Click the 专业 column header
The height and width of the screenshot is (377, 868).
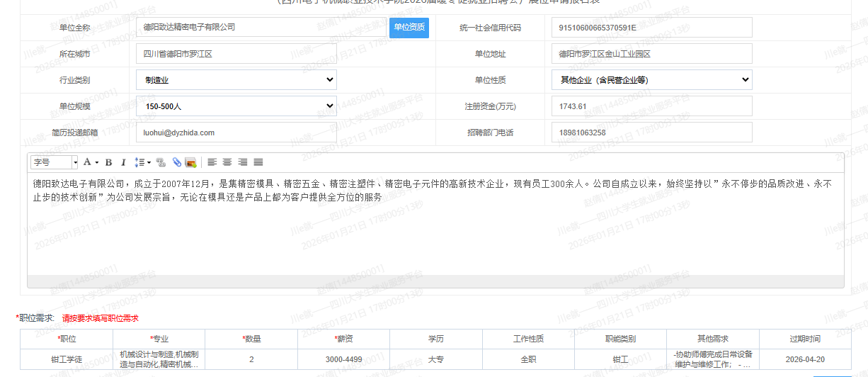(x=159, y=339)
